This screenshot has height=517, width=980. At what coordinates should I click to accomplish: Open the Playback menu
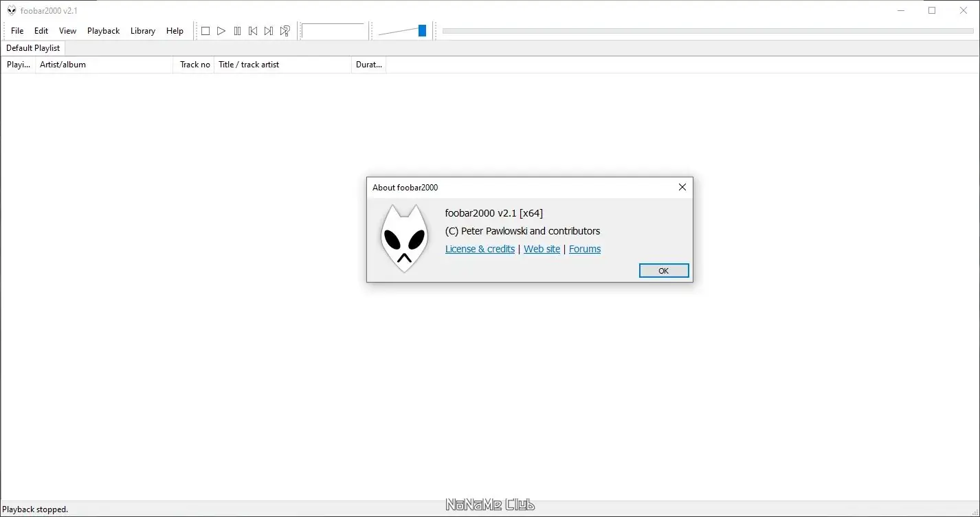click(104, 31)
